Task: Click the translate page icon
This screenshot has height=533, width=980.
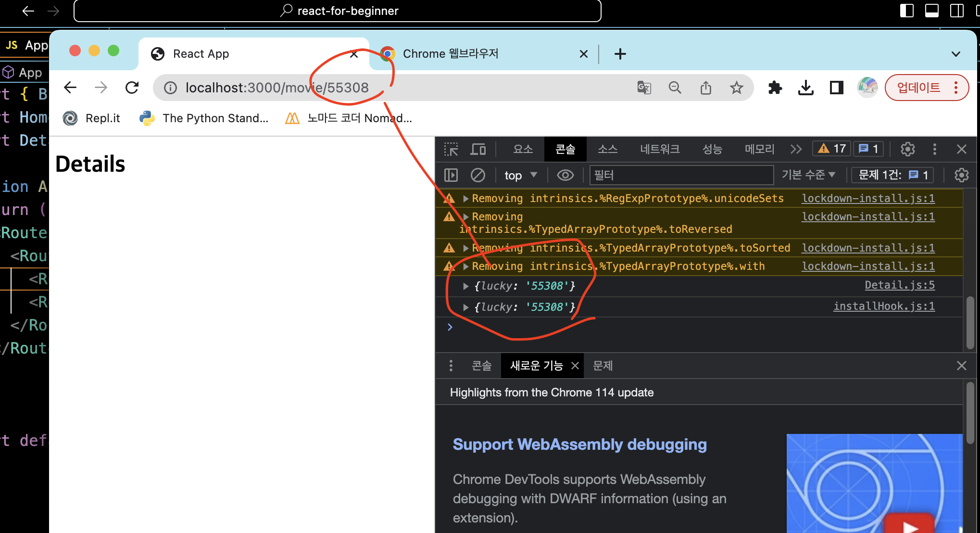Action: (x=644, y=88)
